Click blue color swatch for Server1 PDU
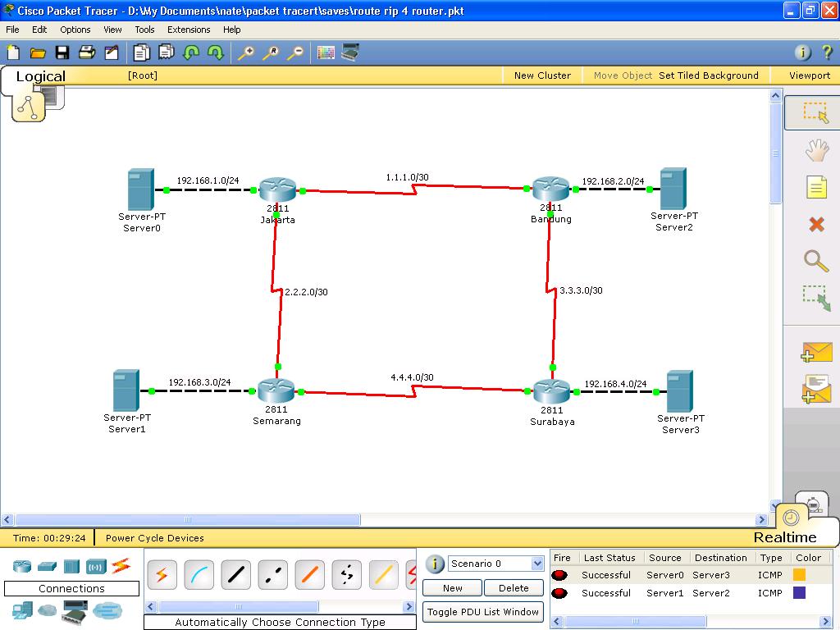Image resolution: width=840 pixels, height=630 pixels. click(x=799, y=592)
